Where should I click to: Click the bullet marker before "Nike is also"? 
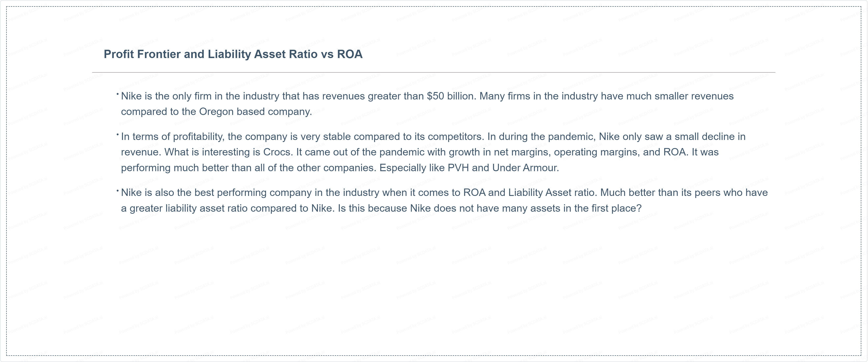[x=118, y=191]
